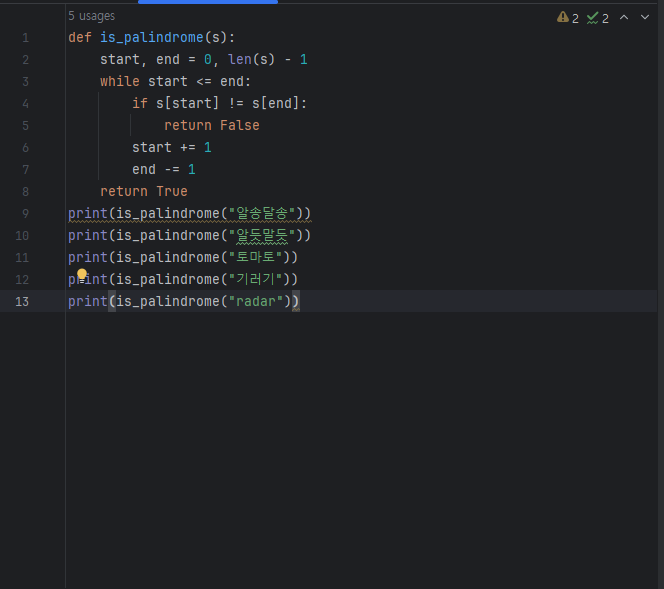The height and width of the screenshot is (589, 664).
Task: Click line number 13 in gutter
Action: tap(22, 301)
